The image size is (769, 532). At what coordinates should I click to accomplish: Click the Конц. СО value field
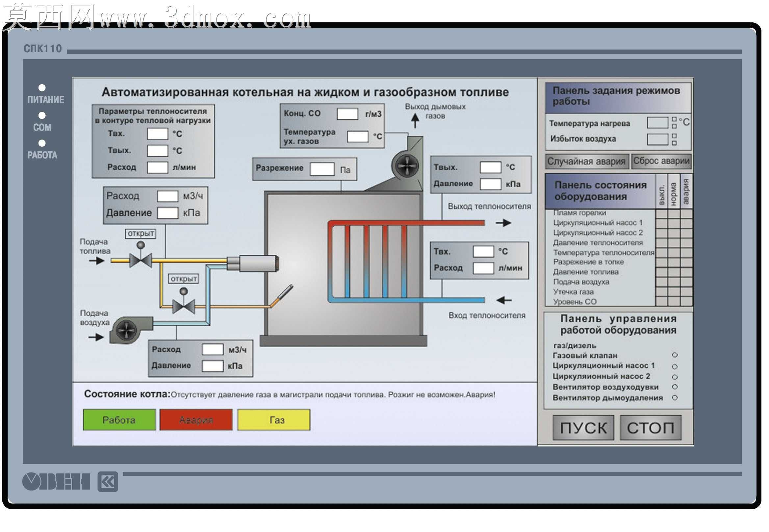click(347, 114)
